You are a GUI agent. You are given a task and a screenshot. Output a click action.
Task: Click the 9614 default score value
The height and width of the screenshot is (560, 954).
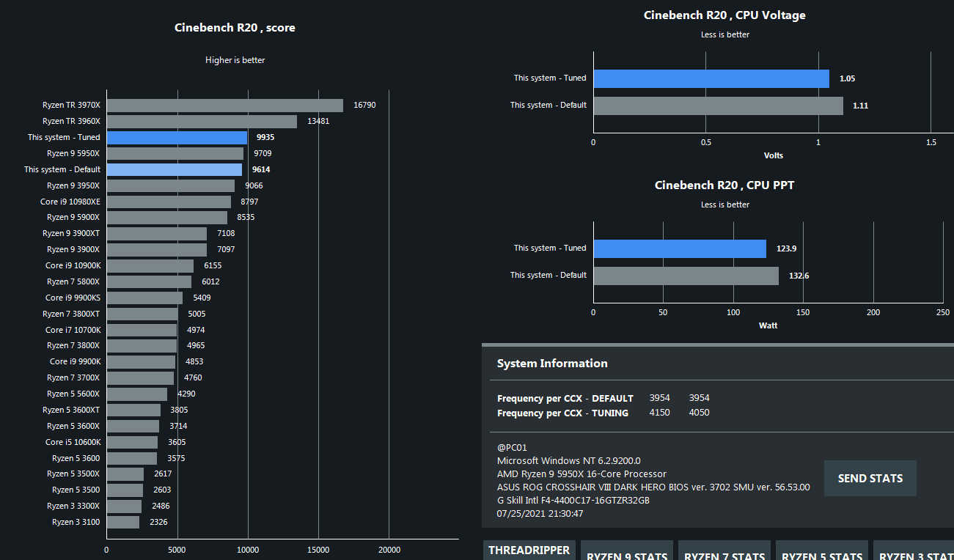point(262,170)
